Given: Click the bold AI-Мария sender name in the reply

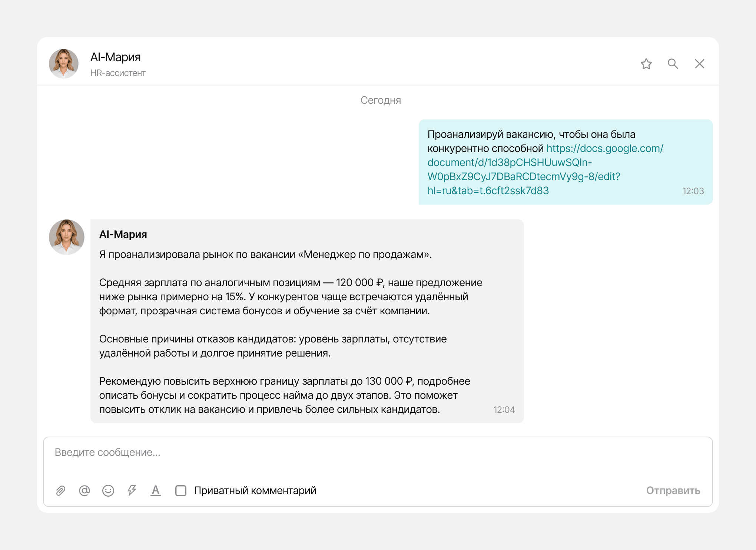Looking at the screenshot, I should pos(123,234).
